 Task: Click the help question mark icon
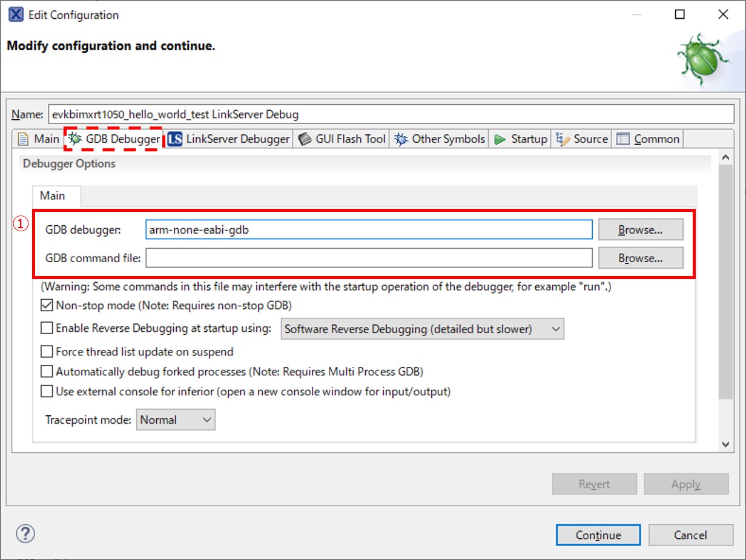(x=25, y=533)
